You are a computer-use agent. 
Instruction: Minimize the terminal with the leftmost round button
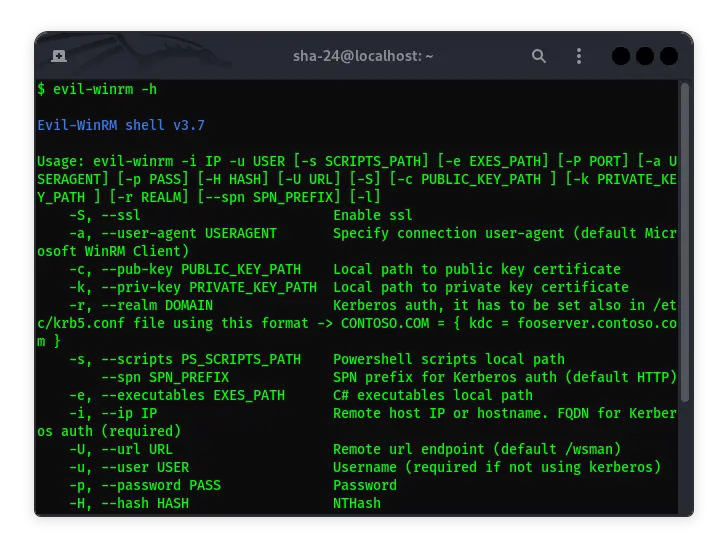click(621, 56)
